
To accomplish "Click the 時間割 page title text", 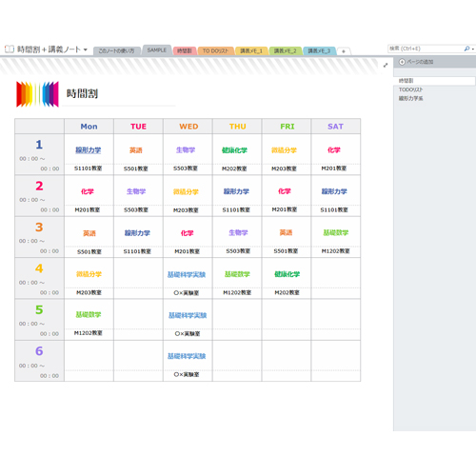I will 82,93.
